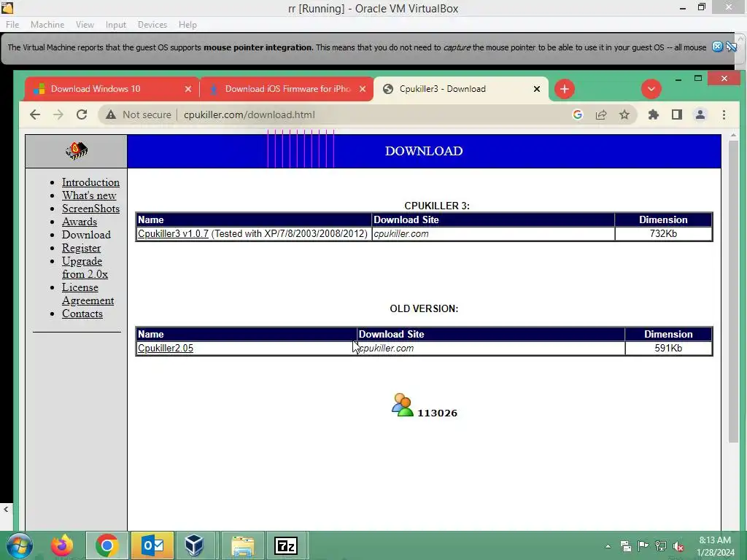Click the 591Kb dimension cell

click(668, 348)
